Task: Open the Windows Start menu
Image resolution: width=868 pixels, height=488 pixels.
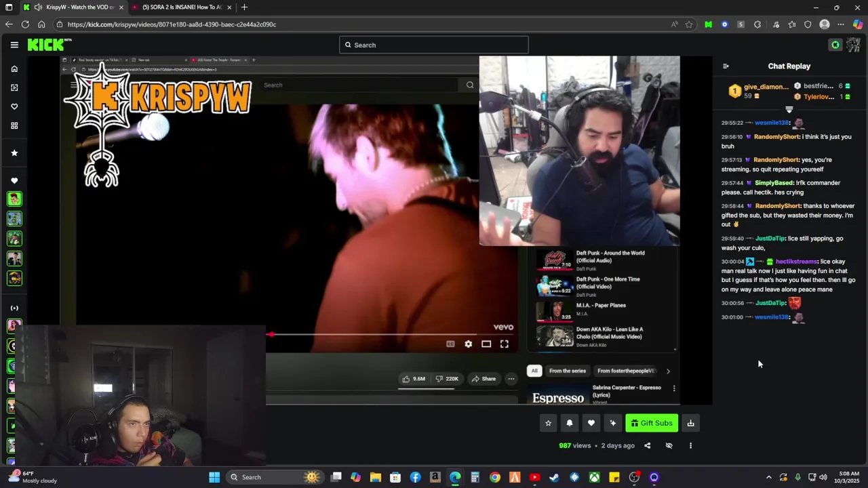Action: click(214, 477)
